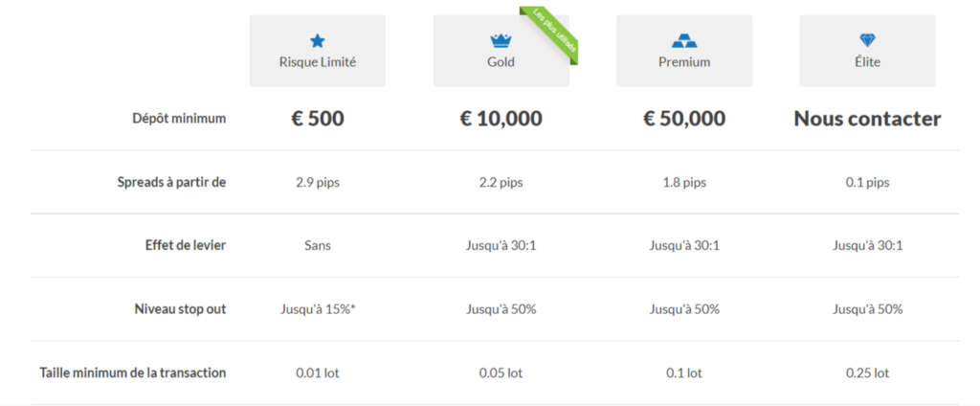This screenshot has height=406, width=980.
Task: Click the diamond icon above Élite
Action: tap(867, 41)
